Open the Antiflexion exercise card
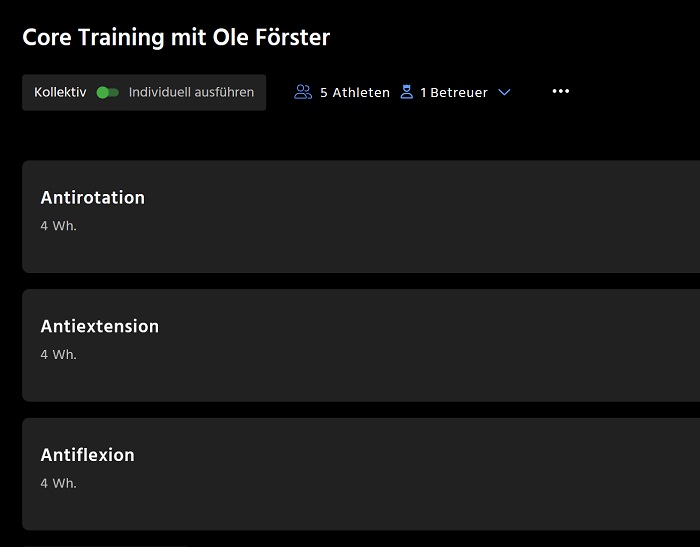Screen dimensions: 700x547 click(x=361, y=474)
